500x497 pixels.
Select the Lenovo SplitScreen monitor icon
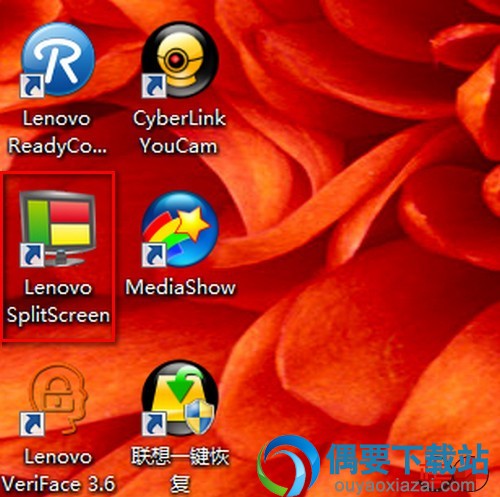(x=57, y=229)
